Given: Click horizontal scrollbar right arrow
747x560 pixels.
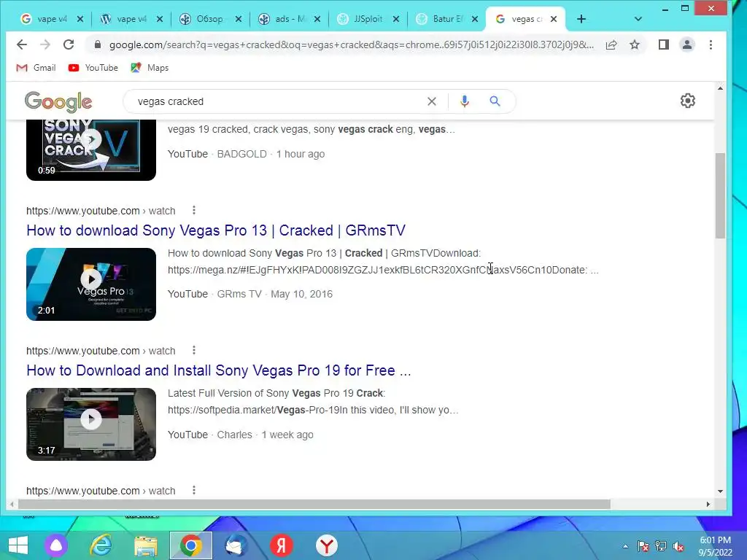Looking at the screenshot, I should (708, 505).
